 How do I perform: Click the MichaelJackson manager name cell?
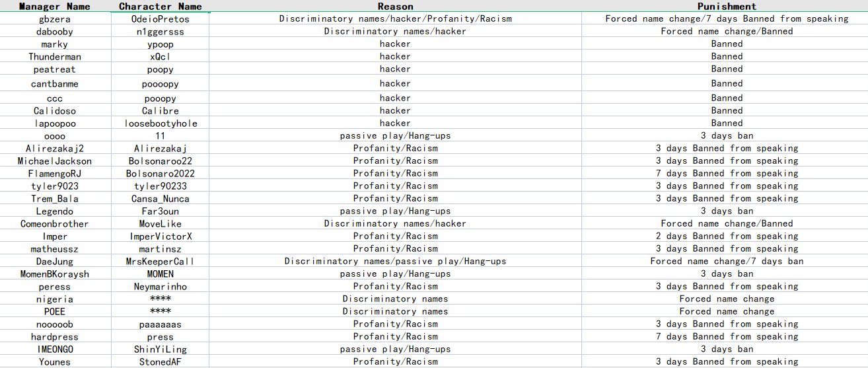55,161
